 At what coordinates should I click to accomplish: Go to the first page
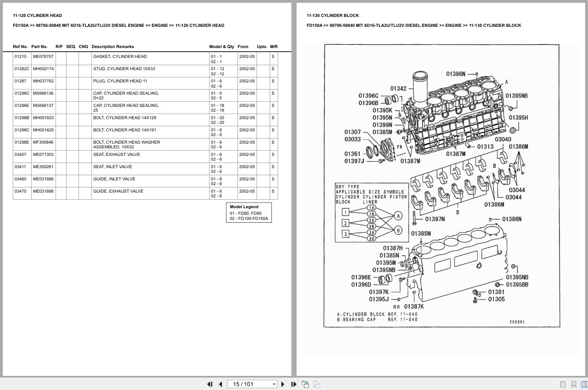pyautogui.click(x=210, y=384)
